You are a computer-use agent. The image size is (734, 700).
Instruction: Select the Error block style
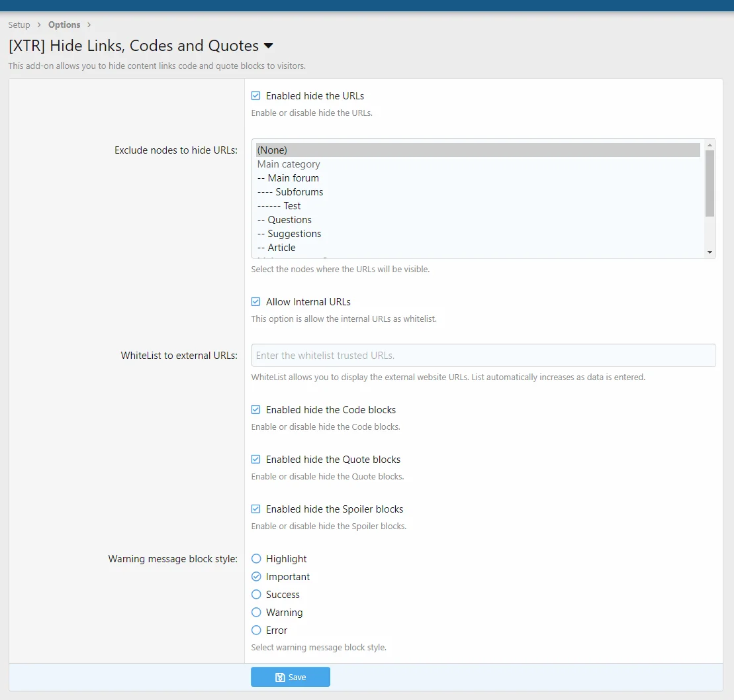(256, 630)
